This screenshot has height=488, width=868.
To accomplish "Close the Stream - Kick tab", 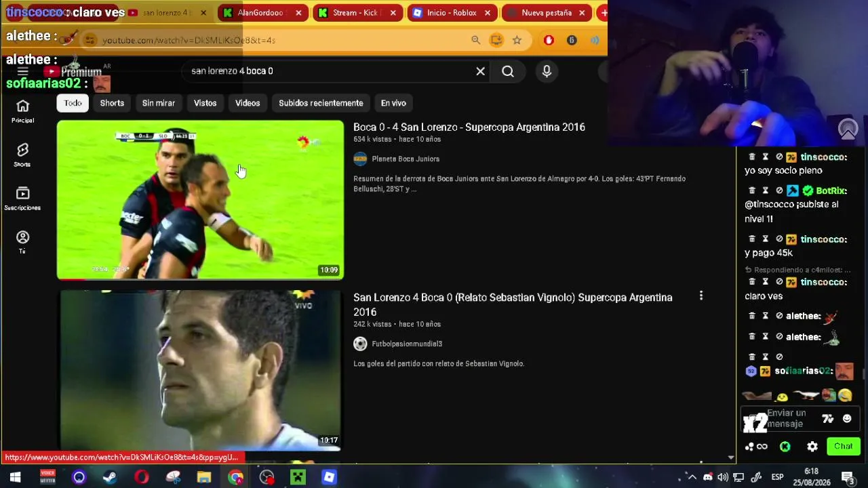I will pyautogui.click(x=393, y=13).
